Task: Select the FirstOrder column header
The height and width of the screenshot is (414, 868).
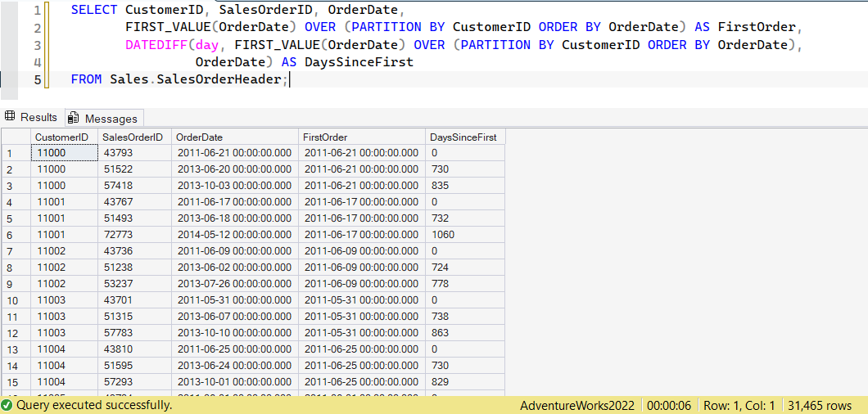Action: [362, 137]
